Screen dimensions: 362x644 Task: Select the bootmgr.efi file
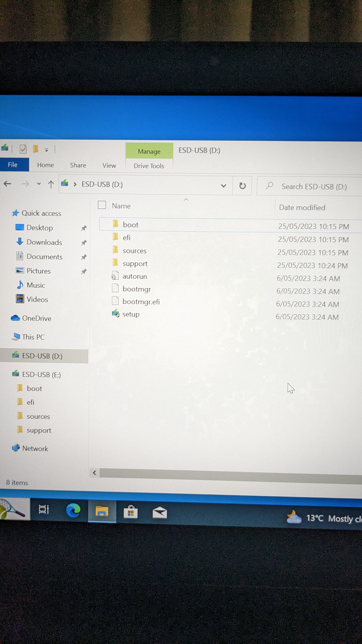pyautogui.click(x=141, y=302)
